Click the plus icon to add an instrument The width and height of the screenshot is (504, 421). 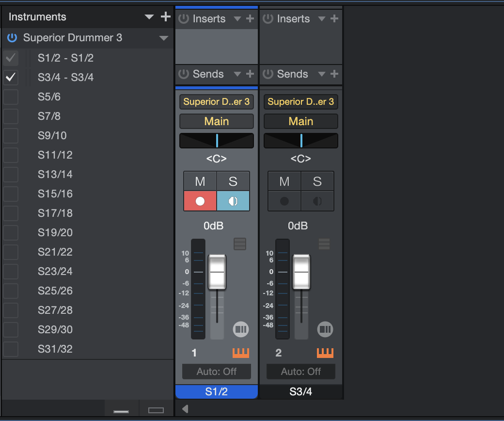click(166, 17)
